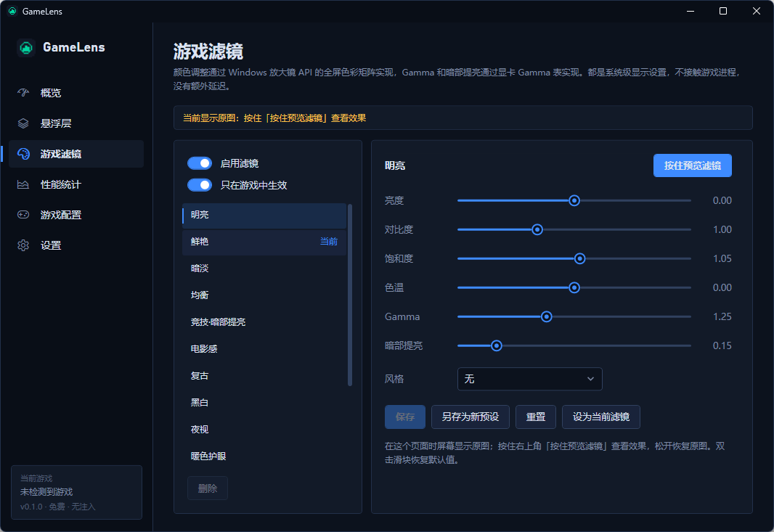Click the Gamma slider handle

tap(547, 317)
